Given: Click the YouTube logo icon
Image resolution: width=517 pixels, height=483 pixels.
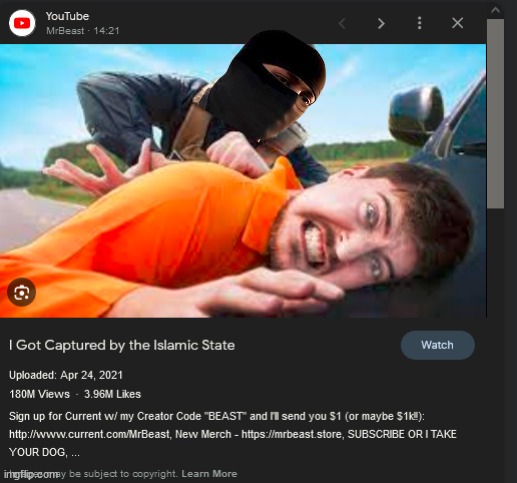Looking at the screenshot, I should [22, 23].
